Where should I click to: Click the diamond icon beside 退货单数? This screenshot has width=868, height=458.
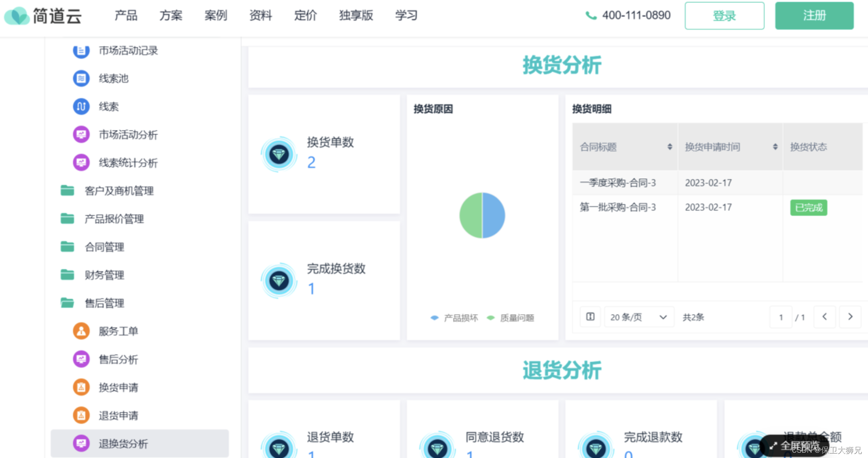tap(279, 445)
